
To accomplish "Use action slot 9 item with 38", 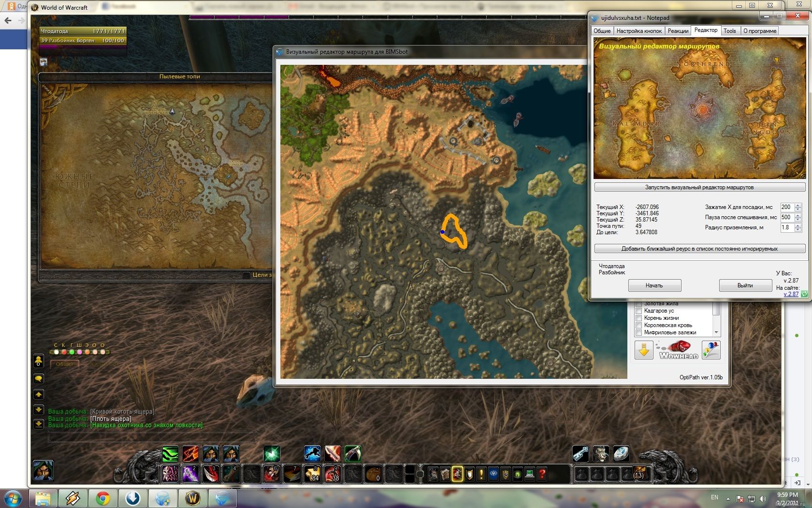I will 333,474.
